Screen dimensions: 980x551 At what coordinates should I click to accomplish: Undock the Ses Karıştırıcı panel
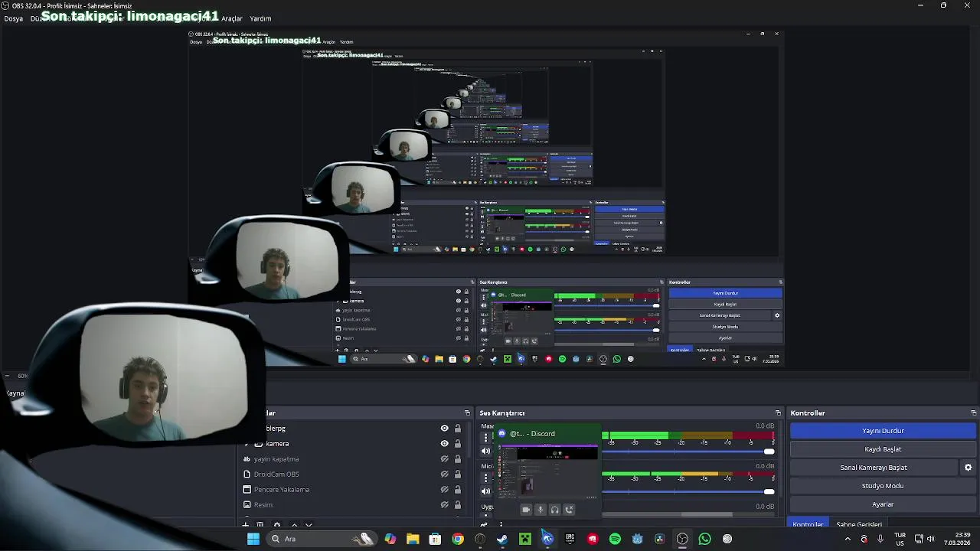778,413
